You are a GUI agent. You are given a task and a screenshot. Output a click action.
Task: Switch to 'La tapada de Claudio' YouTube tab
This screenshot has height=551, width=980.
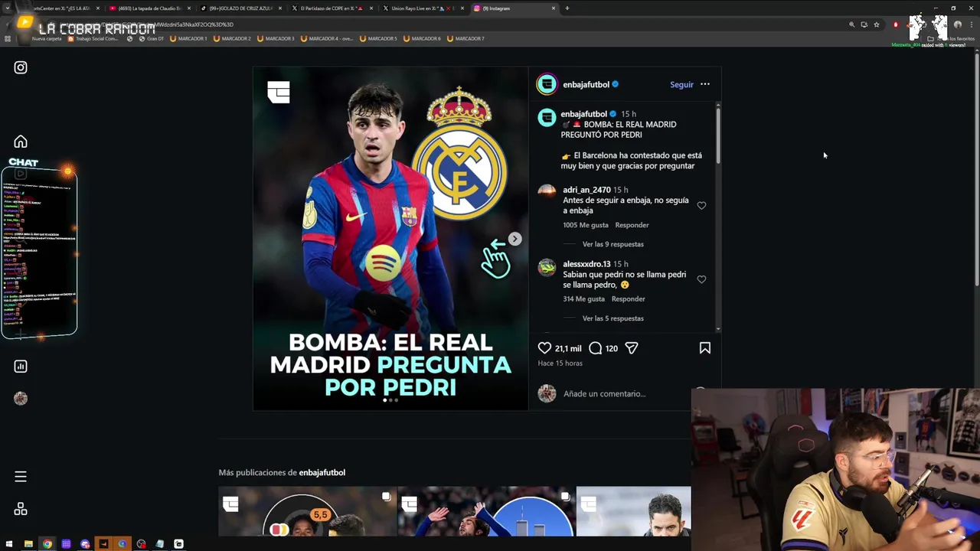pyautogui.click(x=149, y=8)
